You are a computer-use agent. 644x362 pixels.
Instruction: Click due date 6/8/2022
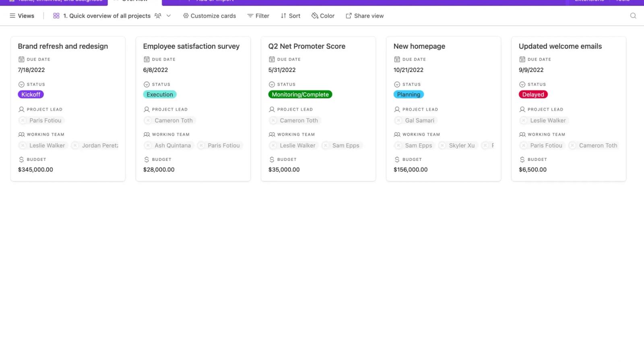pyautogui.click(x=155, y=70)
